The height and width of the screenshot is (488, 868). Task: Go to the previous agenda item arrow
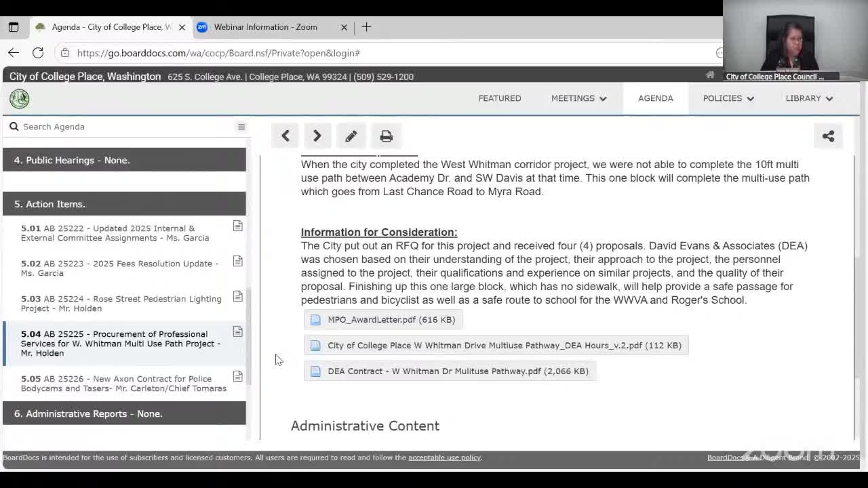[285, 136]
